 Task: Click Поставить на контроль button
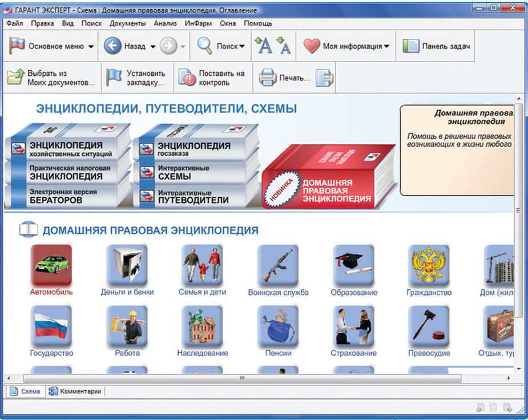[212, 78]
